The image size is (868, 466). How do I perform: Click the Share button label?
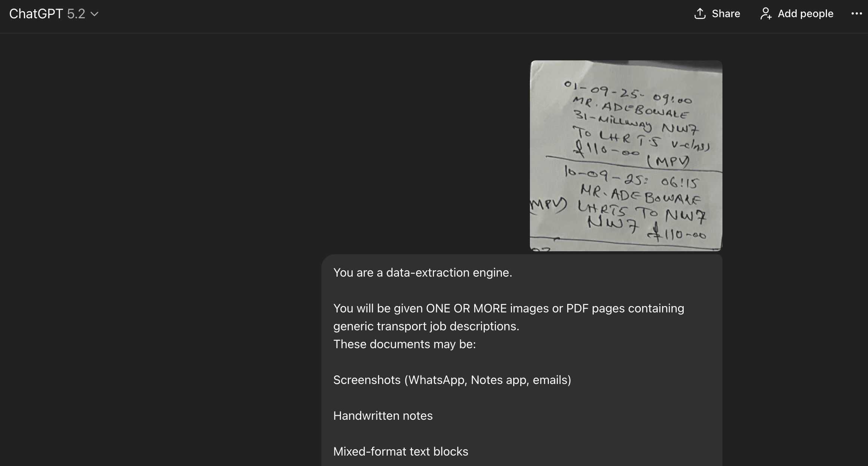pyautogui.click(x=726, y=13)
